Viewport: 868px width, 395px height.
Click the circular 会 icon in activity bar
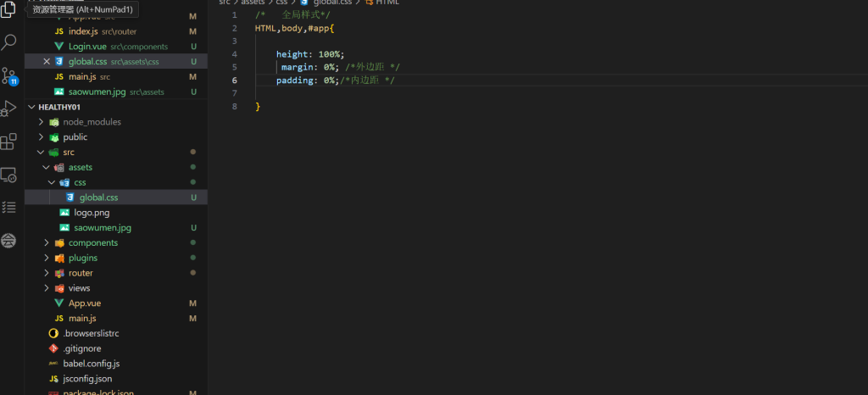[9, 240]
